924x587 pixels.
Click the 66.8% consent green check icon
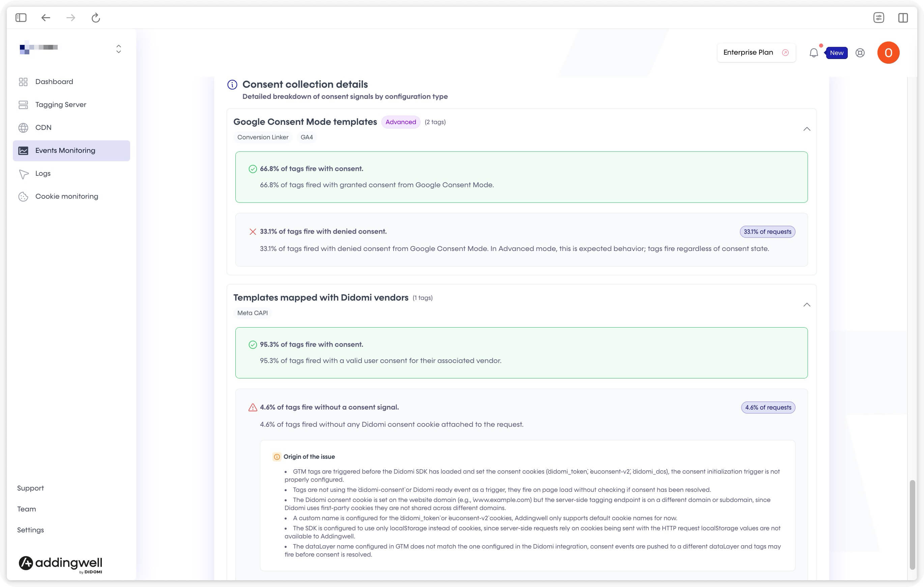tap(253, 169)
